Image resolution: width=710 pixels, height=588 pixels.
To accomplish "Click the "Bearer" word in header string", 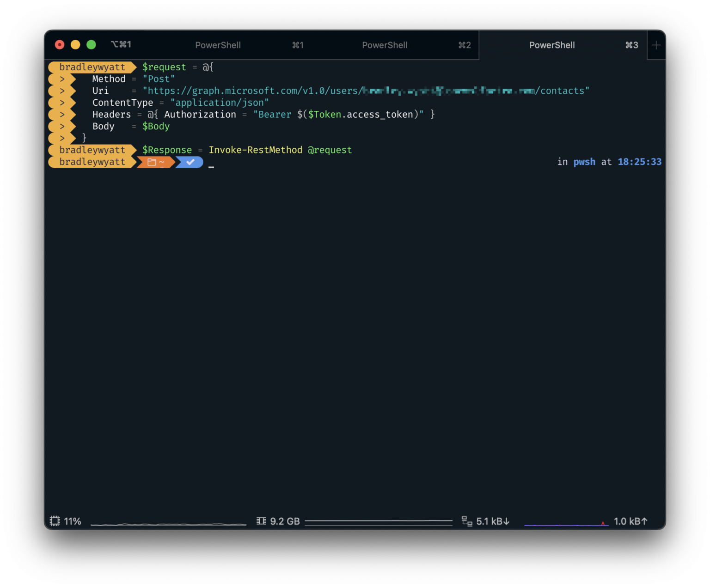I will coord(275,115).
